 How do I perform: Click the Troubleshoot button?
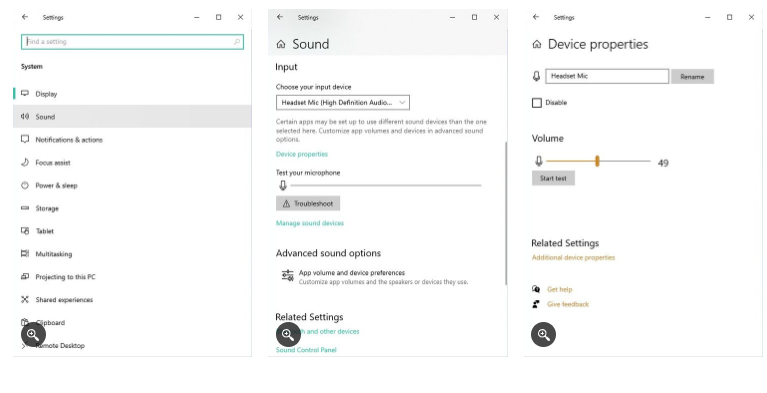(x=308, y=204)
